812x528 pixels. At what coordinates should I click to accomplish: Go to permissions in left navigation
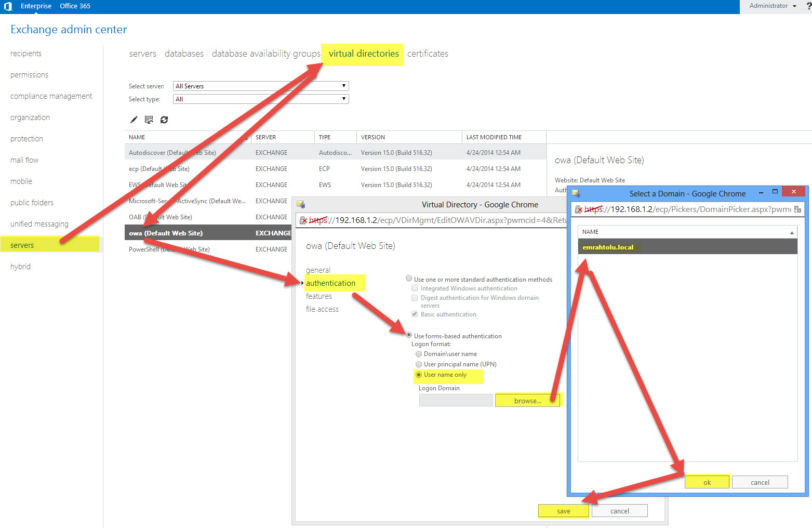point(29,75)
